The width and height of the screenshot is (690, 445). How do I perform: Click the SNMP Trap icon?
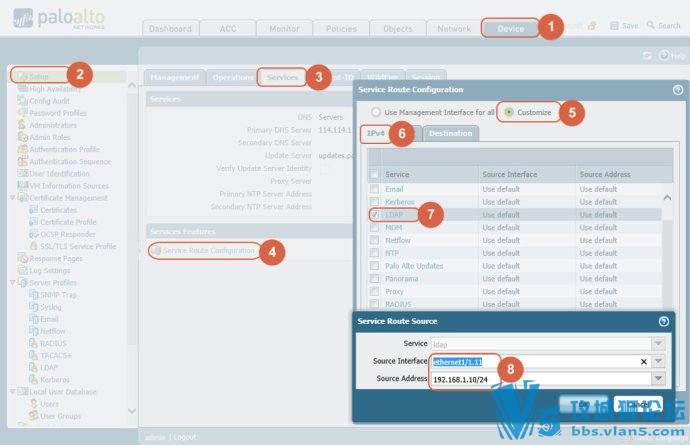pos(33,294)
